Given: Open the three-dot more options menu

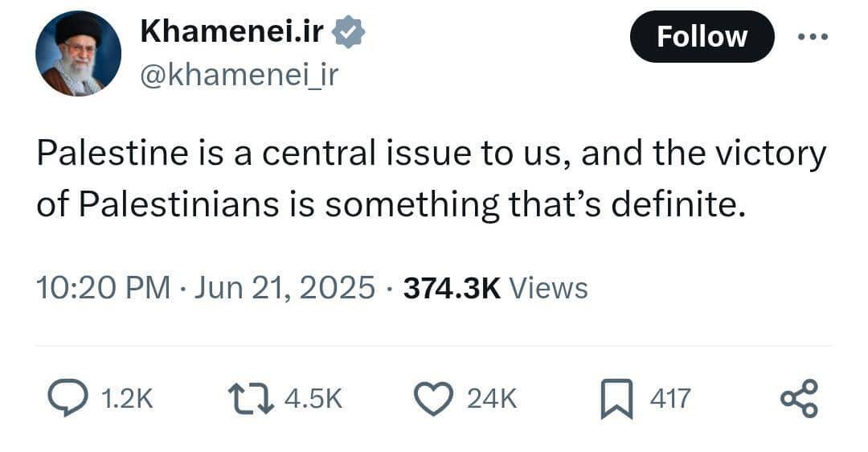Looking at the screenshot, I should [813, 37].
